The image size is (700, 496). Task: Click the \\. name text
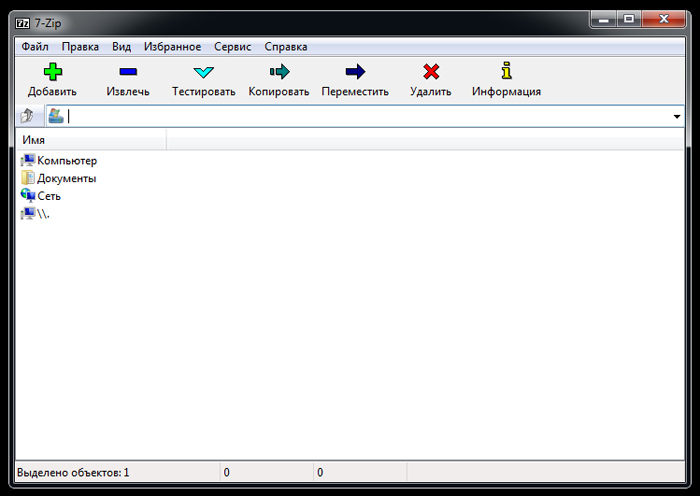[43, 214]
